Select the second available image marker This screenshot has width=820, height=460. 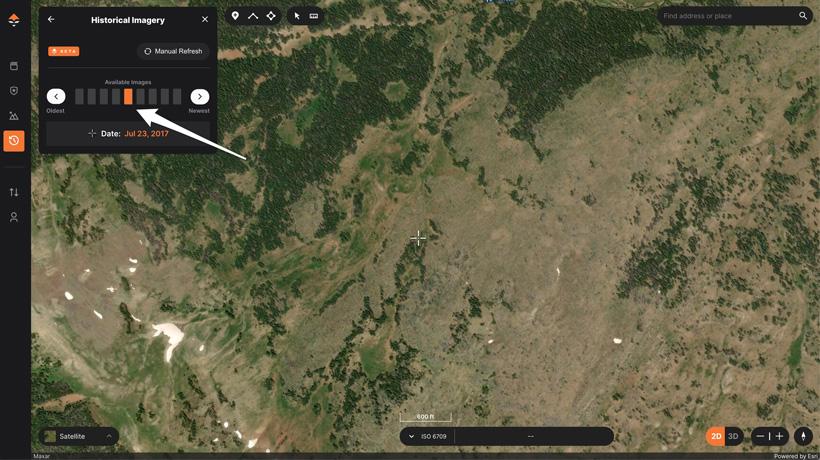point(92,96)
